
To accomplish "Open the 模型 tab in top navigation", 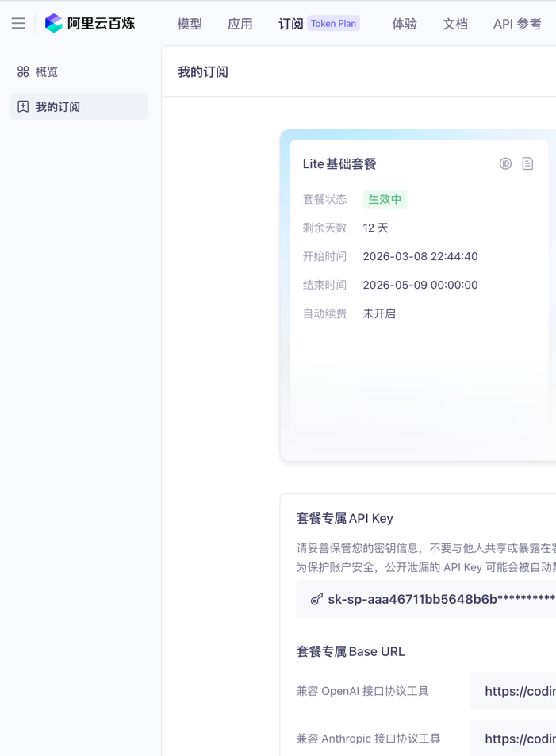I will tap(190, 24).
